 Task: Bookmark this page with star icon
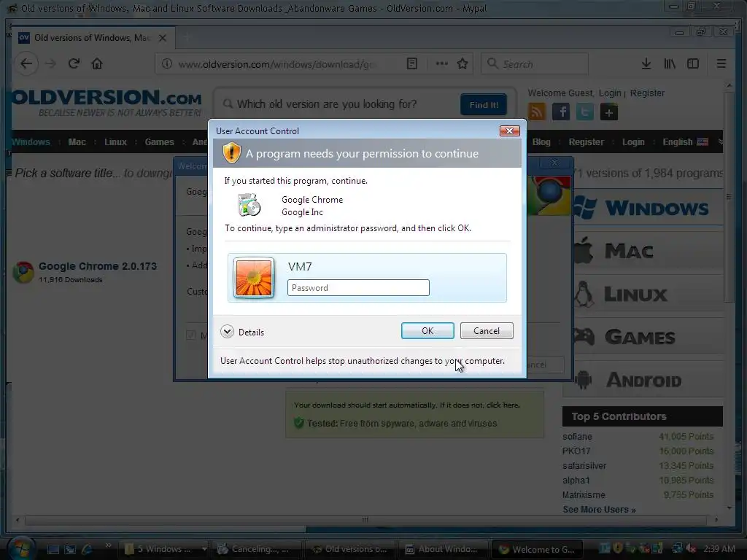point(462,64)
